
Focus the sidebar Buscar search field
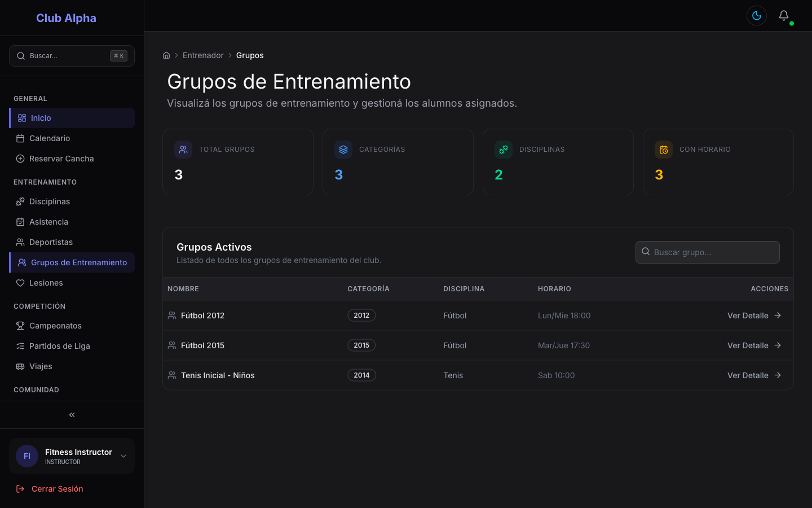(x=72, y=56)
